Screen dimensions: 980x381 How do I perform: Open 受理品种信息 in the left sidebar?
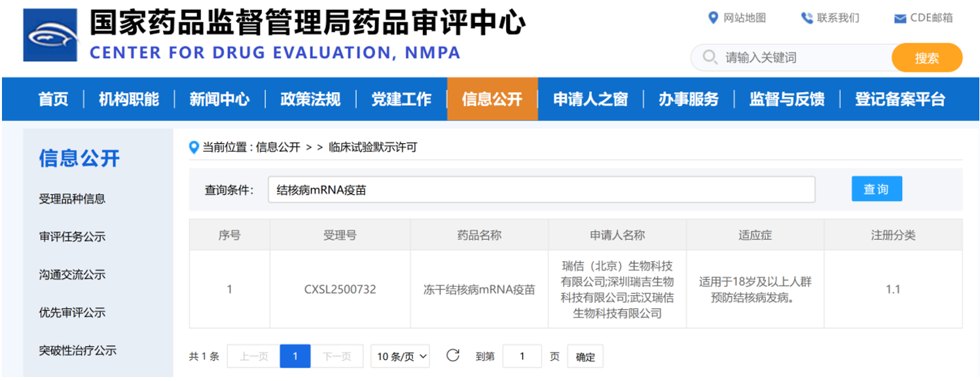point(72,198)
